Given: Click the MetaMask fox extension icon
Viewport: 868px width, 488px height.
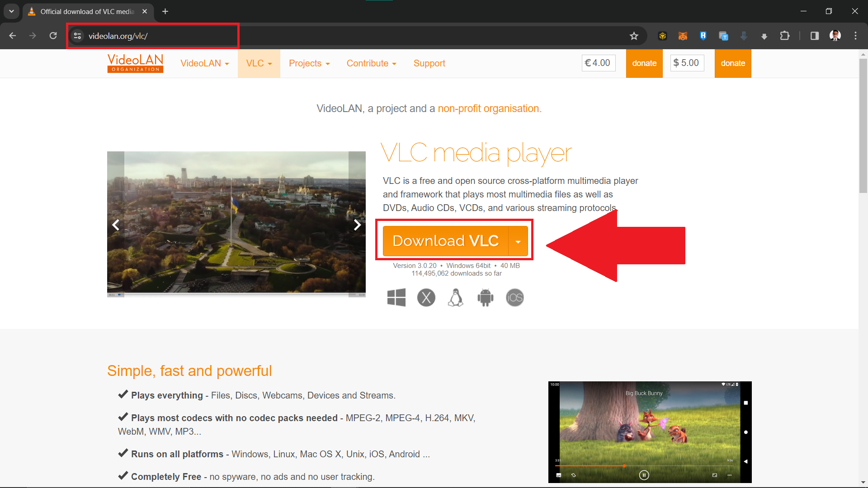Looking at the screenshot, I should coord(683,36).
